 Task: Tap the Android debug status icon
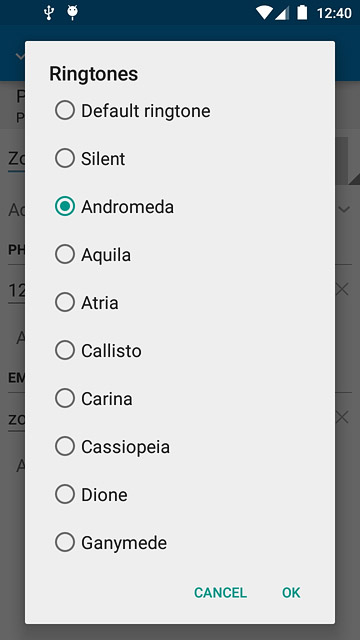pos(73,13)
